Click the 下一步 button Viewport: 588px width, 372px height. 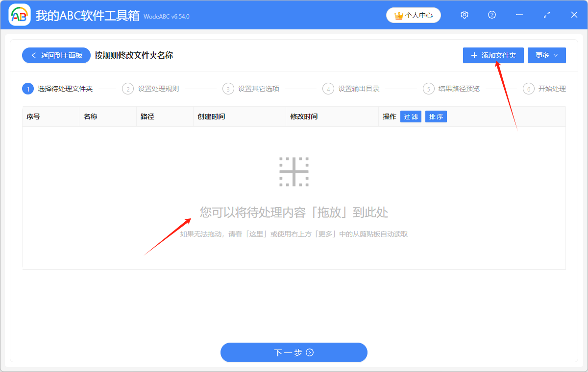[294, 352]
